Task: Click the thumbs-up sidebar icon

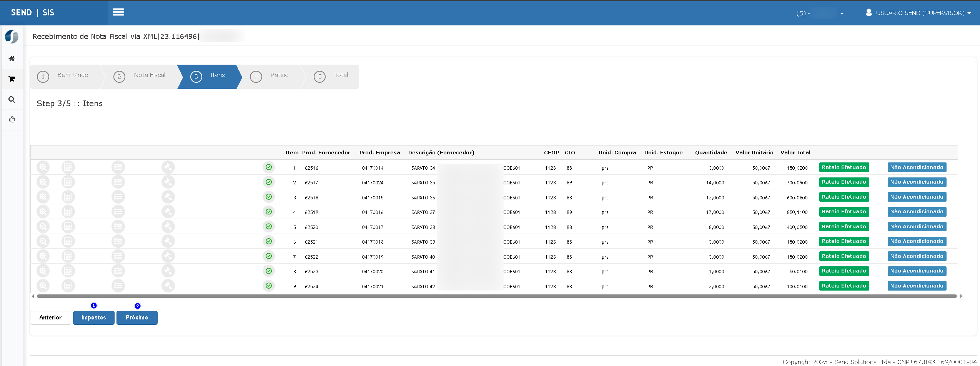Action: [12, 120]
